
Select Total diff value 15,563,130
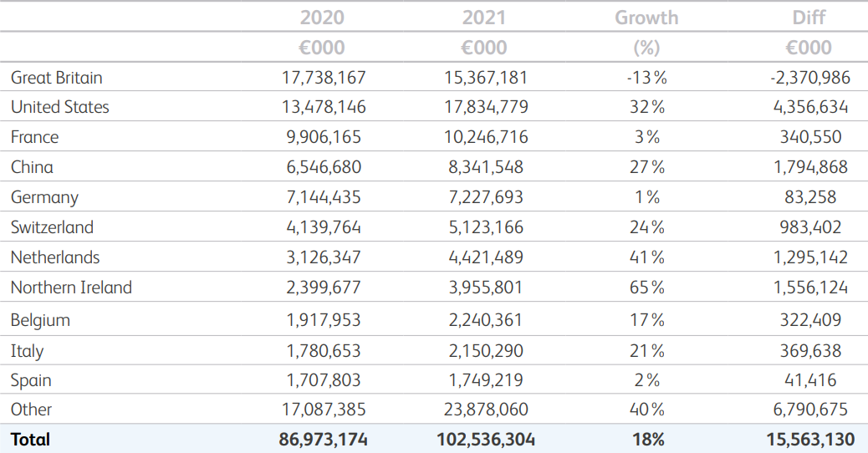click(x=810, y=439)
